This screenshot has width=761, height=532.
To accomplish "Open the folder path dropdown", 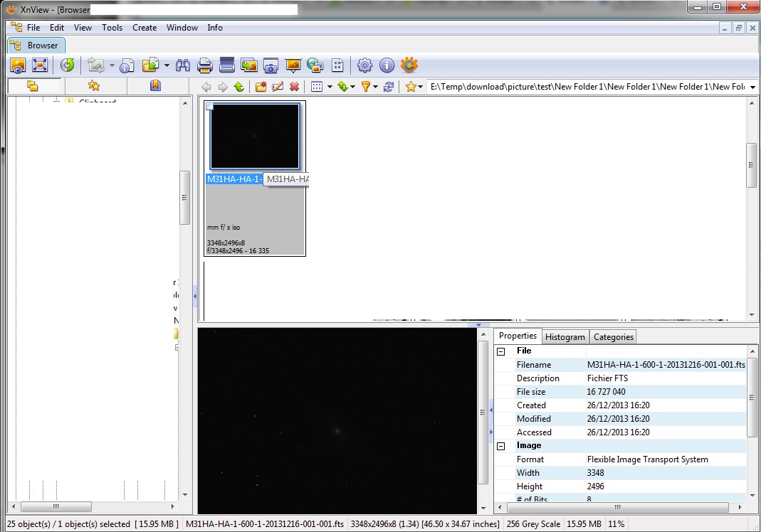I will [x=752, y=87].
